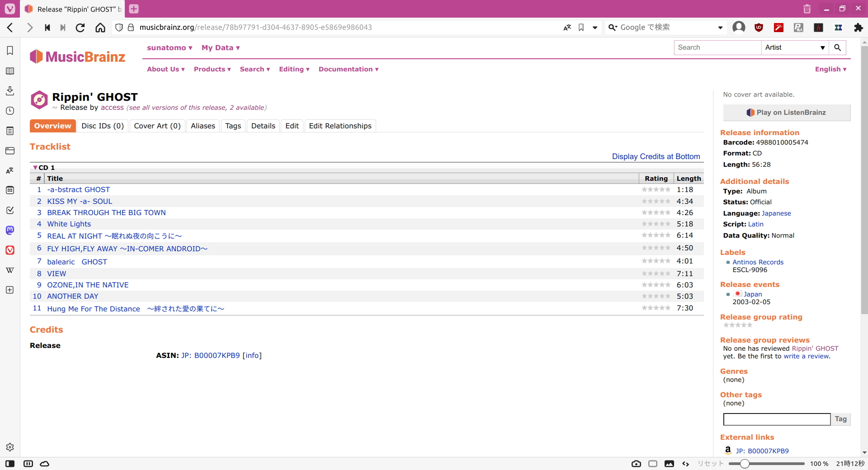Open the English language dropdown
This screenshot has width=868, height=470.
click(831, 69)
